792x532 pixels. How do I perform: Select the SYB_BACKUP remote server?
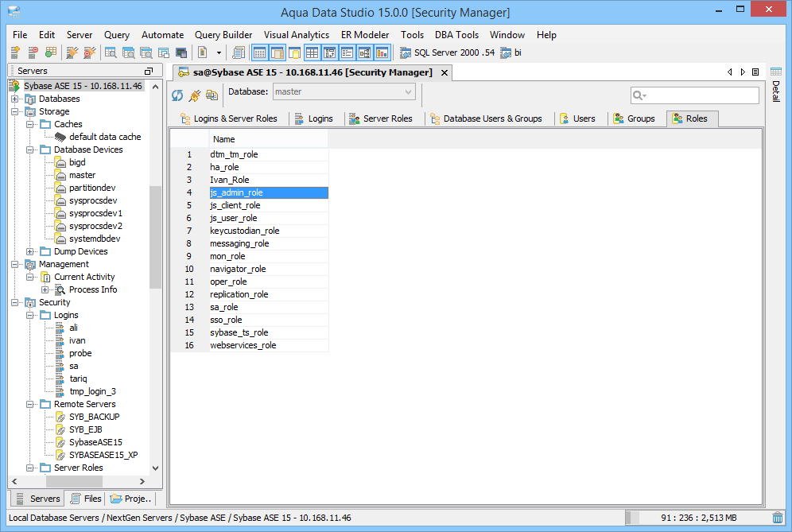94,417
